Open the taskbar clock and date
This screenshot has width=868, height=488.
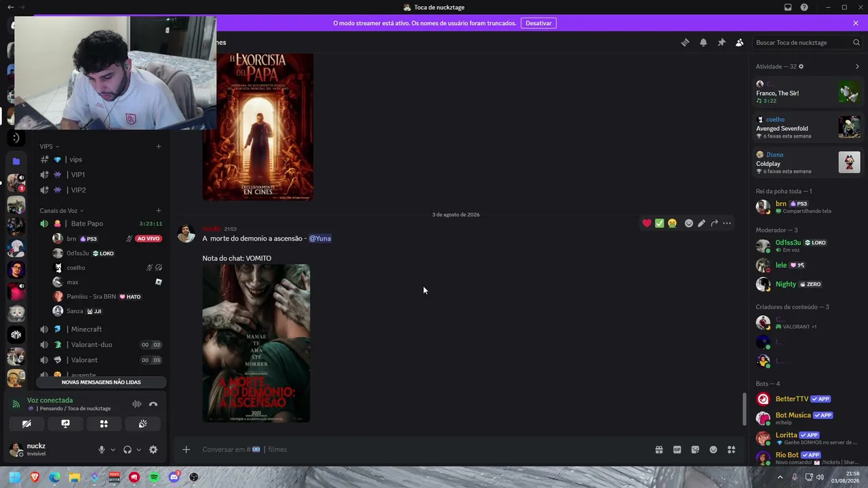coord(846,477)
